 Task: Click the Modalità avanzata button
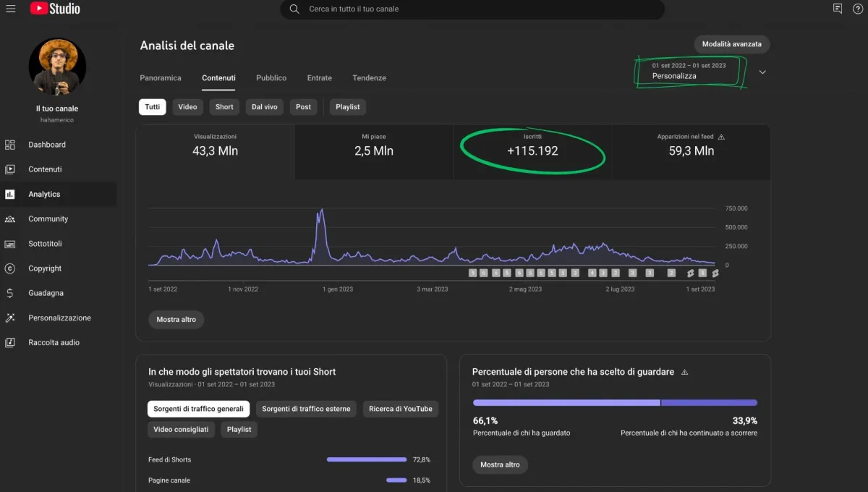731,44
